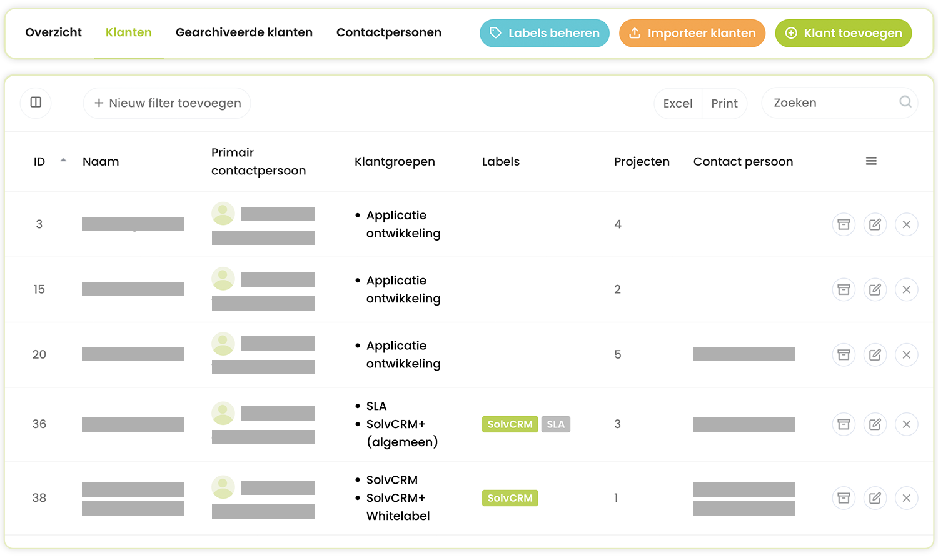938x560 pixels.
Task: Go to the Contactpersonen tab
Action: click(388, 32)
